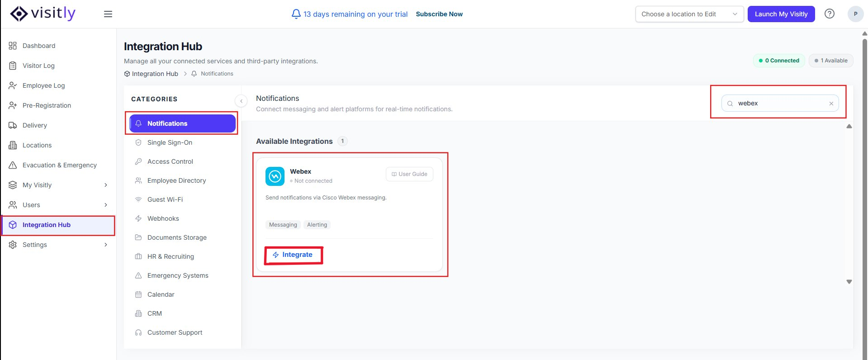Open the Documents Storage category
This screenshot has height=360, width=868.
point(182,237)
